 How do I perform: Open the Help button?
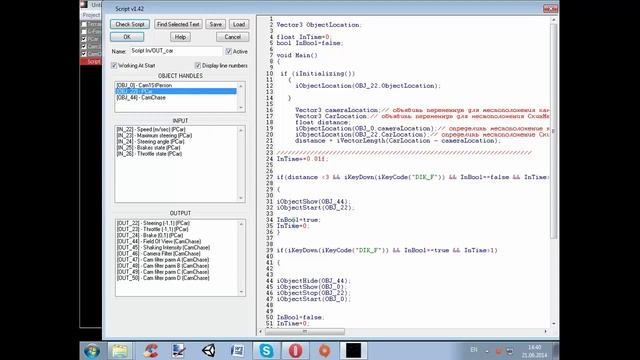[180, 37]
